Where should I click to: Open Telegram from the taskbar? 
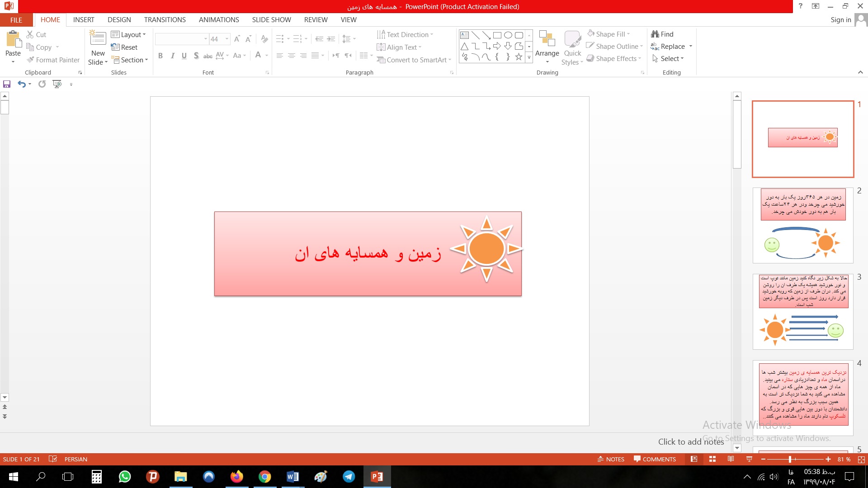(x=349, y=477)
